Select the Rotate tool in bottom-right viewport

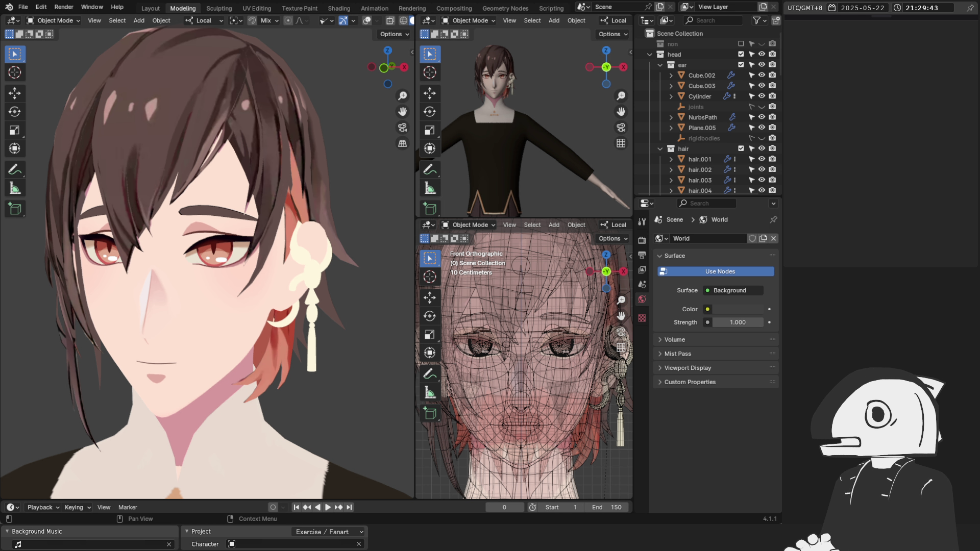[430, 316]
